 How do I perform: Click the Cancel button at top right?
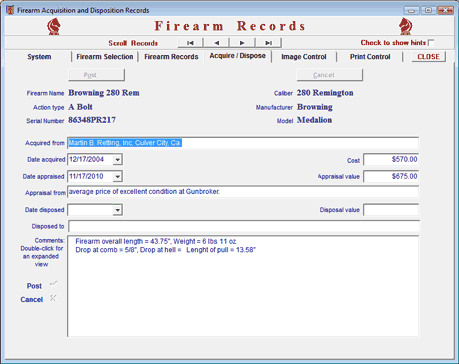coord(329,75)
